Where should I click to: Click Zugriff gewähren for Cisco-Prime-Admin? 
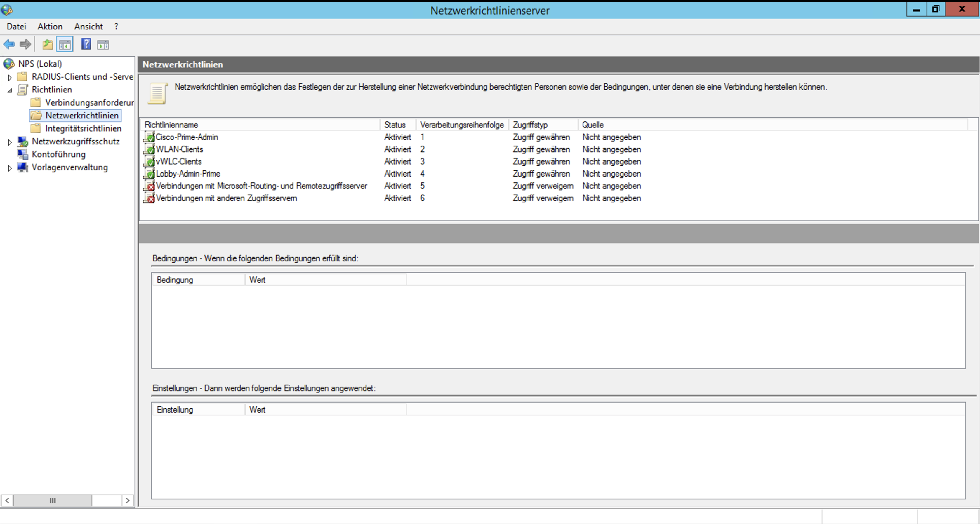click(541, 137)
